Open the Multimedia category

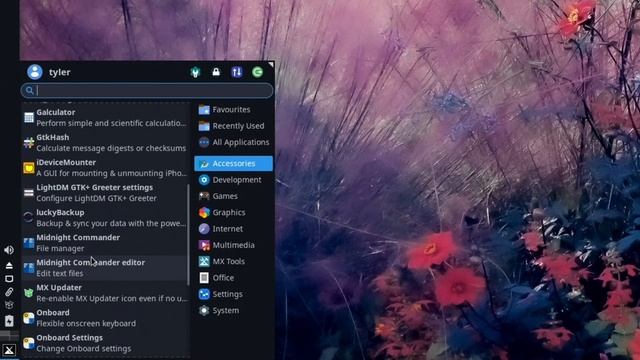point(233,245)
